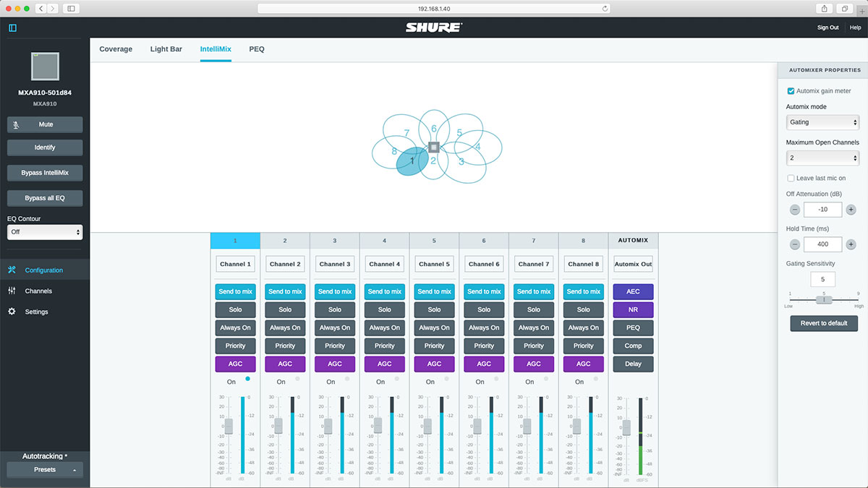Image resolution: width=868 pixels, height=488 pixels.
Task: Click the browser reload icon in address bar
Action: click(605, 9)
